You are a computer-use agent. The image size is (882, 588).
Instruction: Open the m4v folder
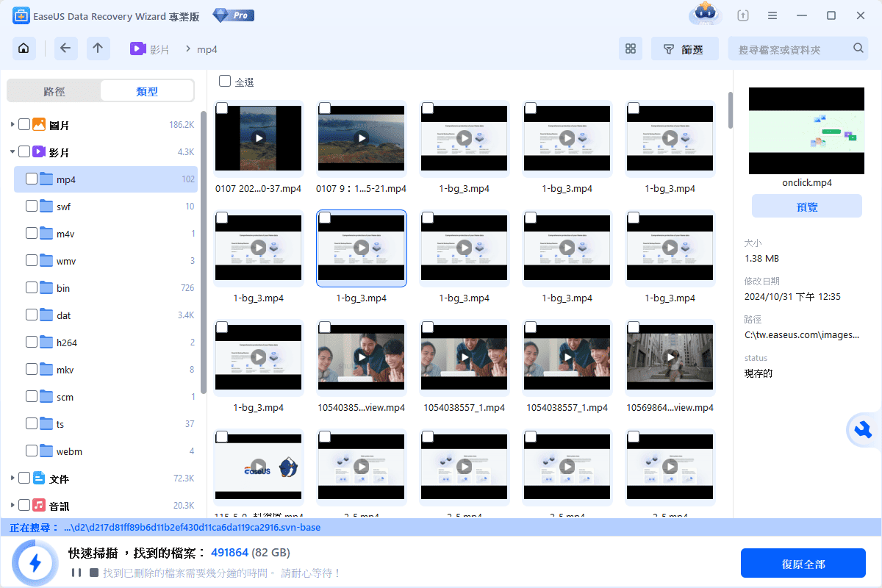coord(106,233)
